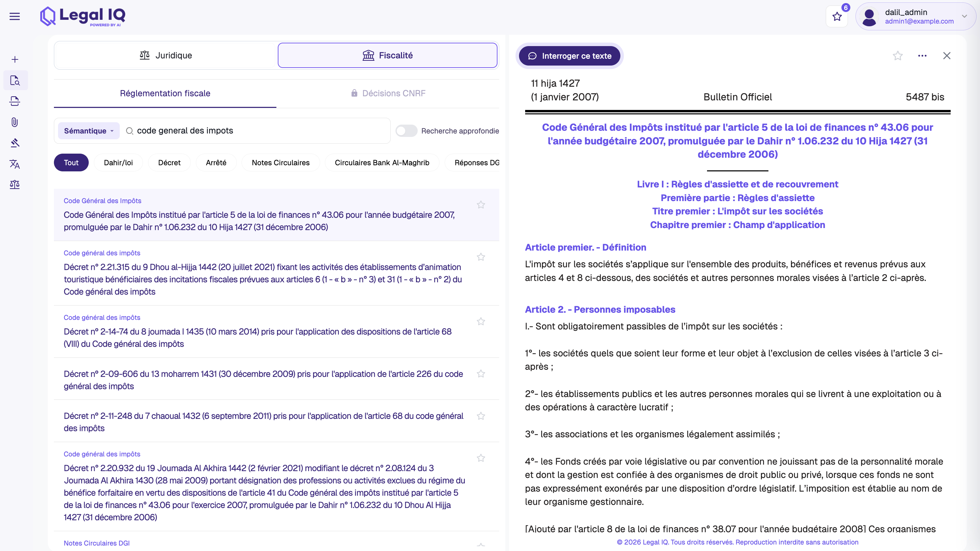Click the Bulletin Officiel header text
The height and width of the screenshot is (551, 980).
coord(737,97)
